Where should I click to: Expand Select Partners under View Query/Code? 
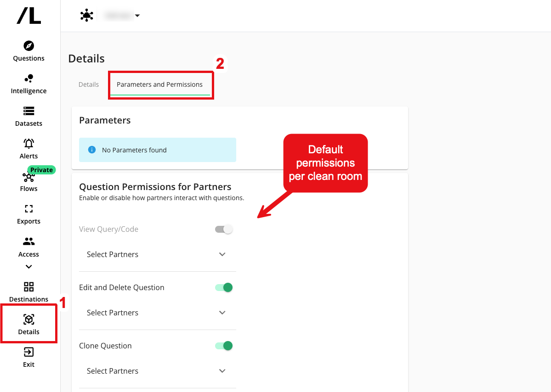(x=157, y=254)
